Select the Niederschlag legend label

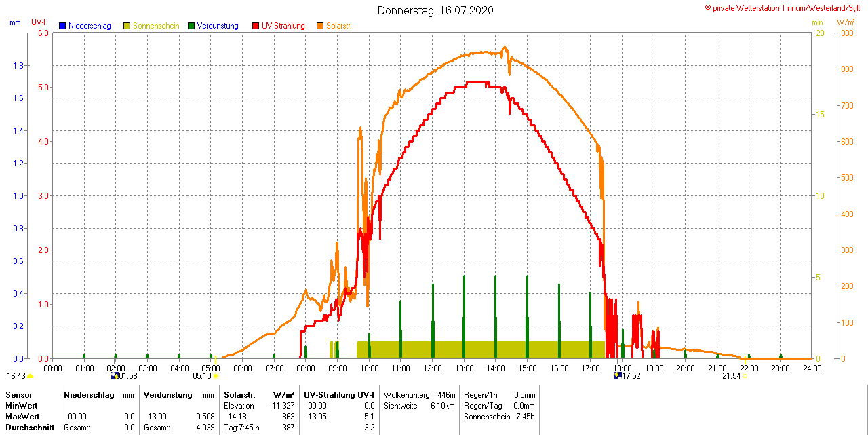point(90,26)
